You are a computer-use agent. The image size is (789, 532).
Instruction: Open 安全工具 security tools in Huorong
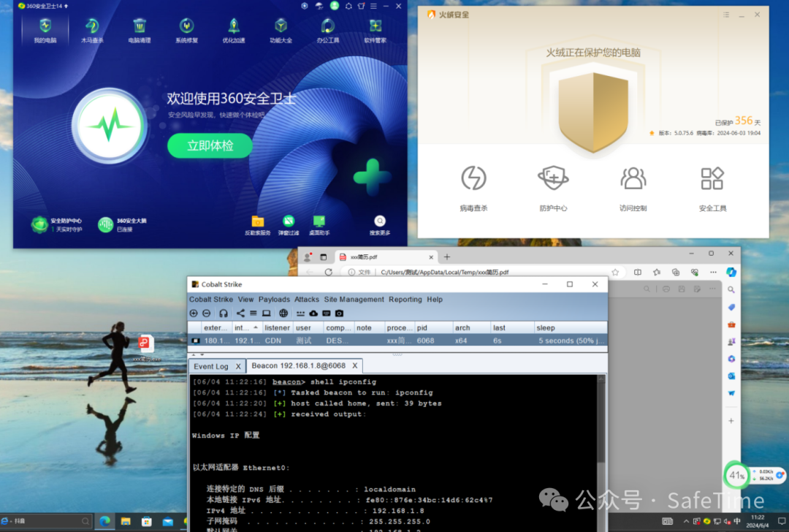point(712,189)
